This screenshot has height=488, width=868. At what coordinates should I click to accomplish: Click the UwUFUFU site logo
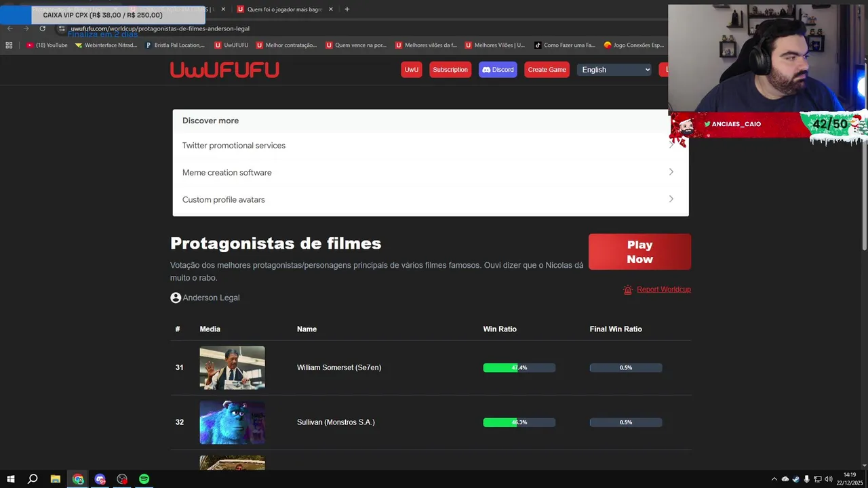(224, 70)
